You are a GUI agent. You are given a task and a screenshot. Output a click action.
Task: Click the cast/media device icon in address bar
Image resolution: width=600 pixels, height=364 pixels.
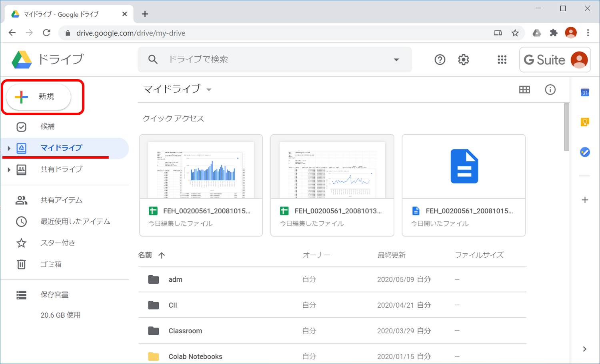pyautogui.click(x=498, y=33)
